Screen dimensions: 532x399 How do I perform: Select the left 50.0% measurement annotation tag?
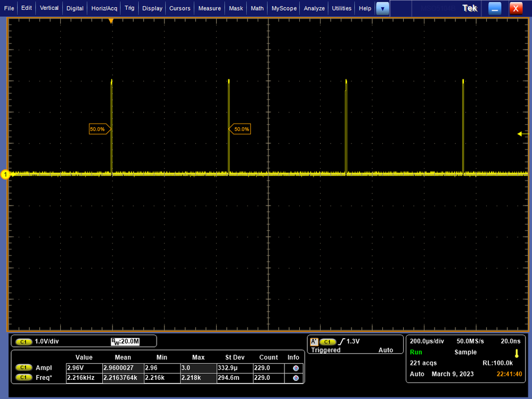[x=99, y=129]
